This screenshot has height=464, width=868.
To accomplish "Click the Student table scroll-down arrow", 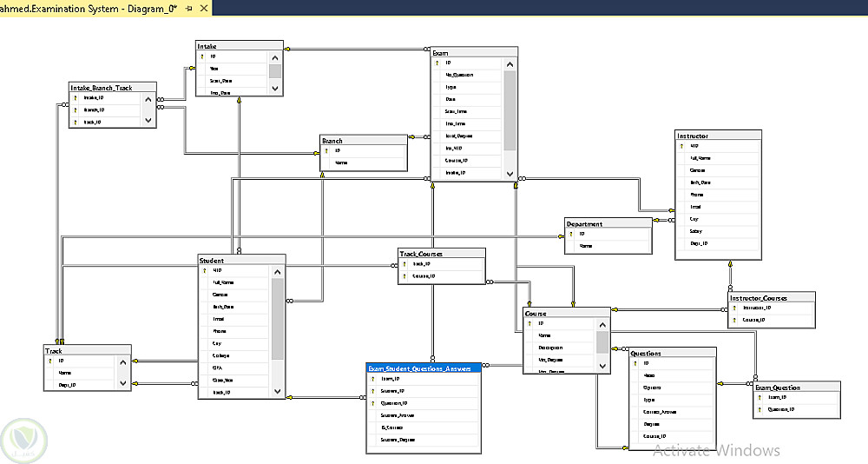I will [x=278, y=391].
